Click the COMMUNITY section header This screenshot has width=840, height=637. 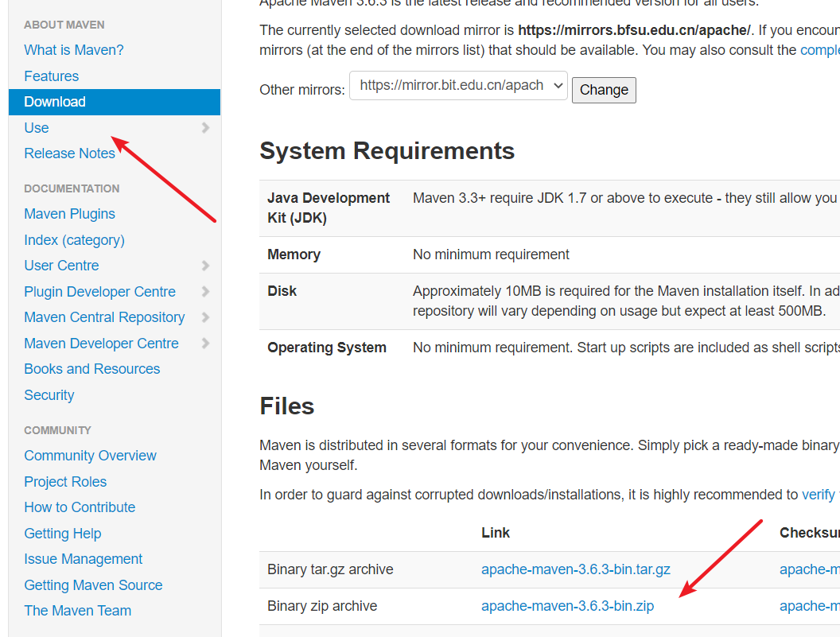click(57, 431)
